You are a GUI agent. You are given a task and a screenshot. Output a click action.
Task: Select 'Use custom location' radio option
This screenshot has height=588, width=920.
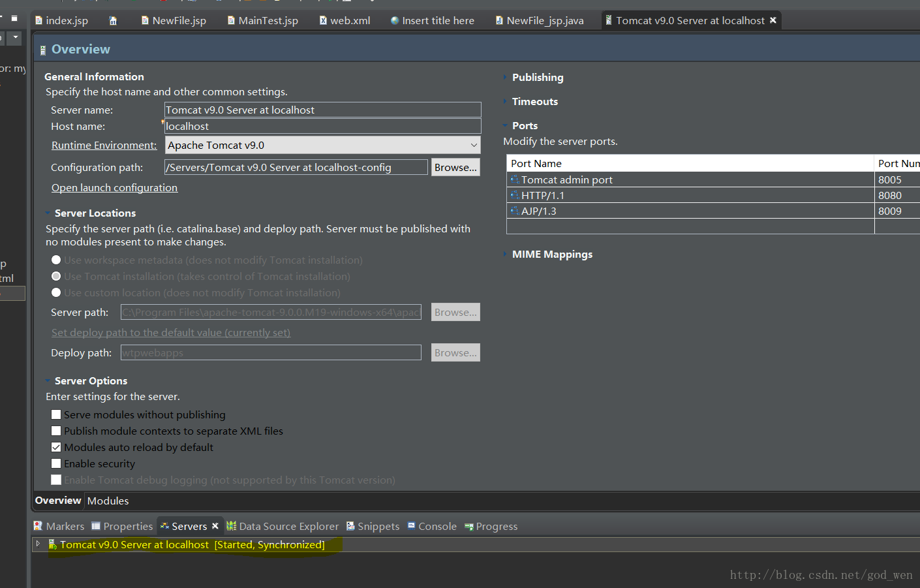pos(56,292)
